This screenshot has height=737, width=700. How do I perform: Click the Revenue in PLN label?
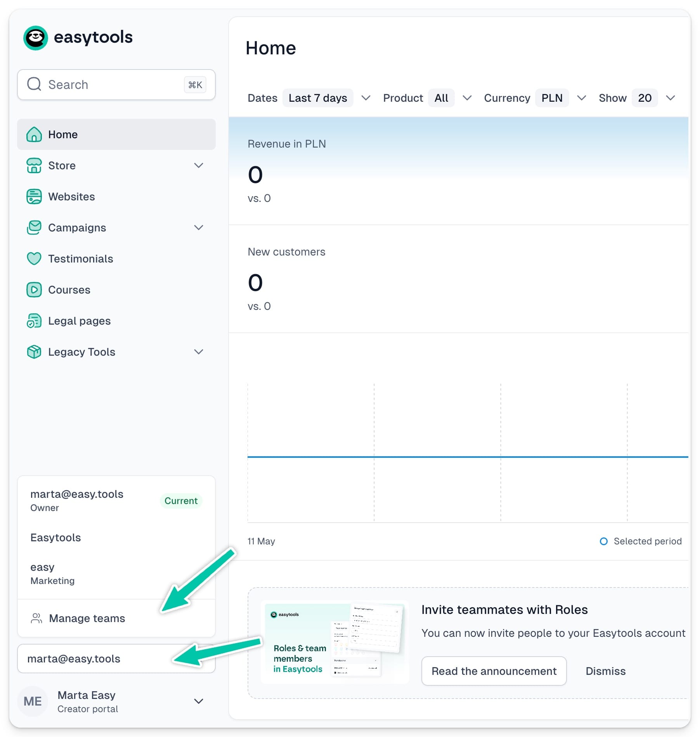tap(287, 144)
